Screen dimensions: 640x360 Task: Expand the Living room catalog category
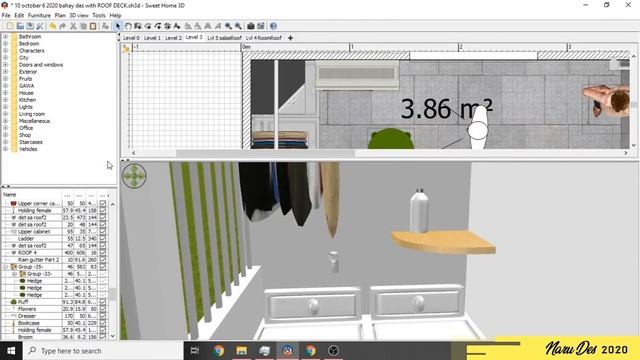click(x=6, y=114)
